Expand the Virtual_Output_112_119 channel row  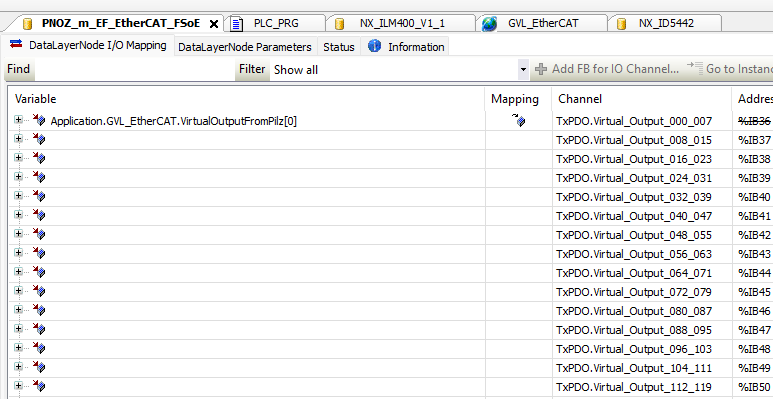[18, 386]
